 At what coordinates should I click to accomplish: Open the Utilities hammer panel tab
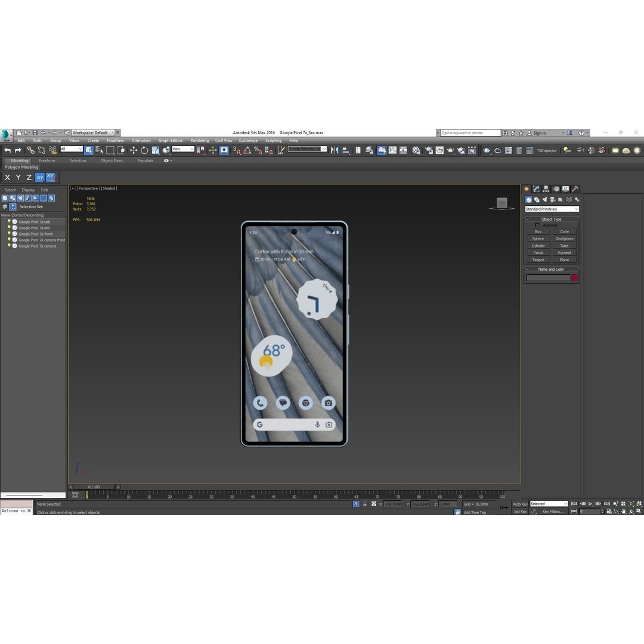click(575, 189)
